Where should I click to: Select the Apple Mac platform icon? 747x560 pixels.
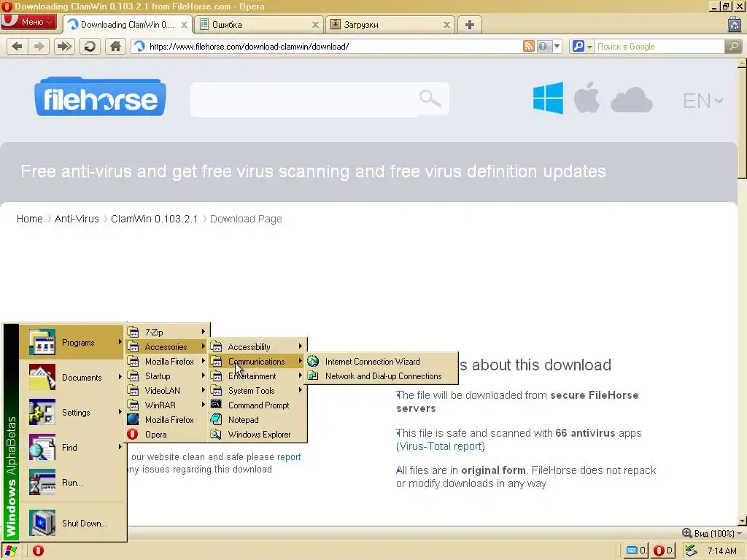tap(587, 98)
